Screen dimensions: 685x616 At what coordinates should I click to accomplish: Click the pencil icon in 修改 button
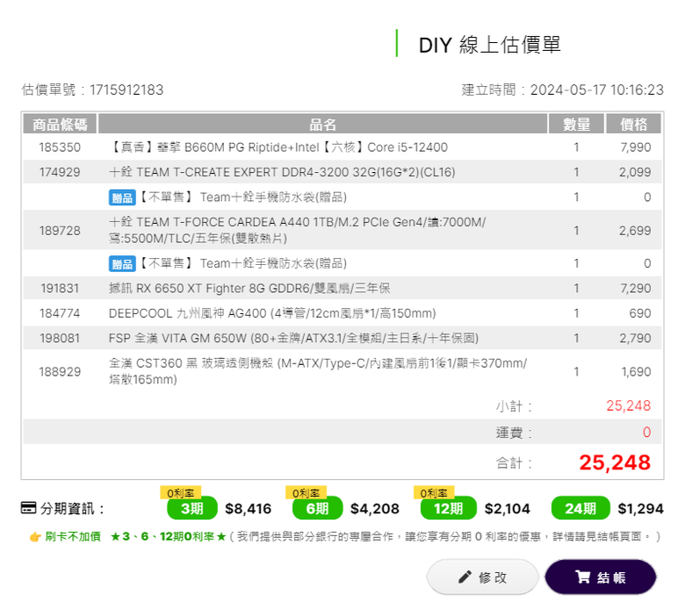point(465,577)
